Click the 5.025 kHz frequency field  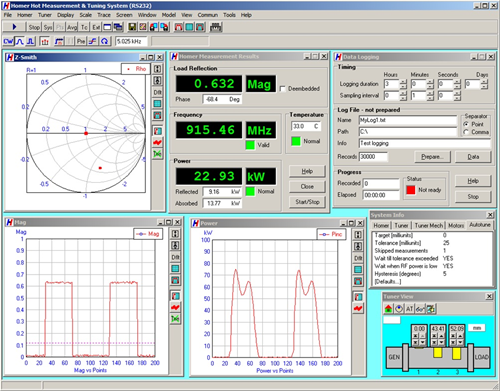pyautogui.click(x=131, y=41)
